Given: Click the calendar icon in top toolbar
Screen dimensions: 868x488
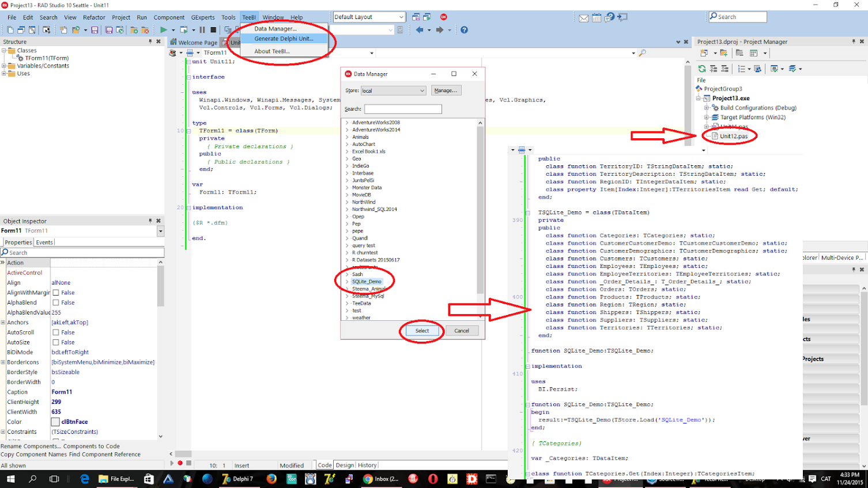Looking at the screenshot, I should [597, 18].
